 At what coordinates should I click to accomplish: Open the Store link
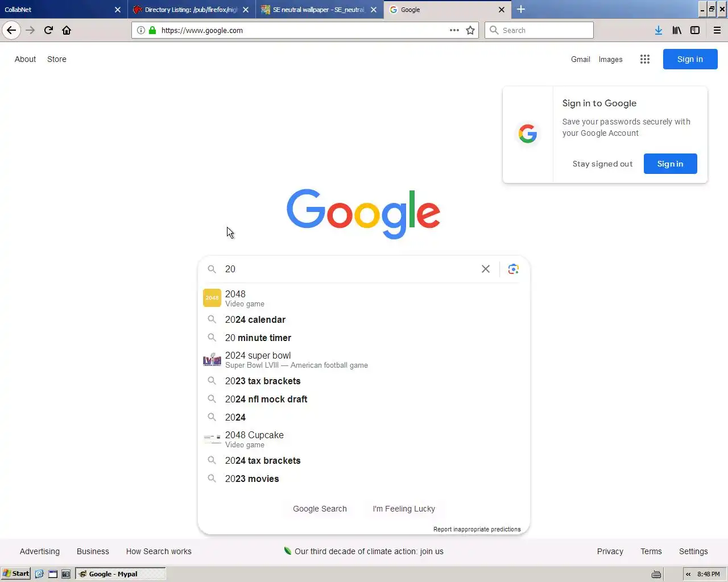pyautogui.click(x=57, y=59)
